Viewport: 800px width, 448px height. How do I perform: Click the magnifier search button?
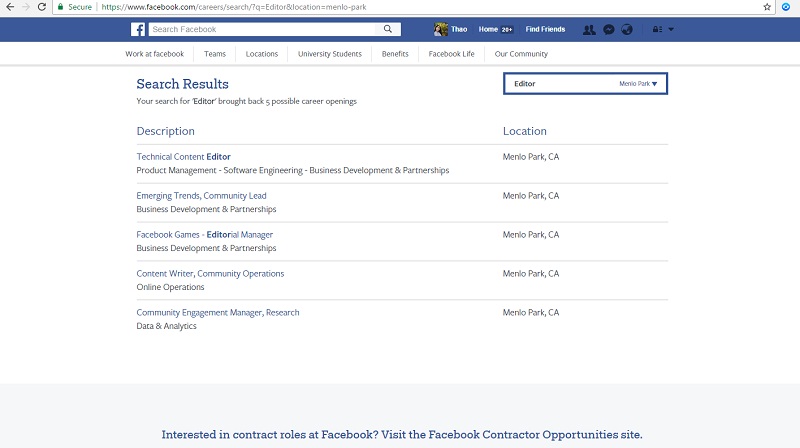pyautogui.click(x=388, y=29)
